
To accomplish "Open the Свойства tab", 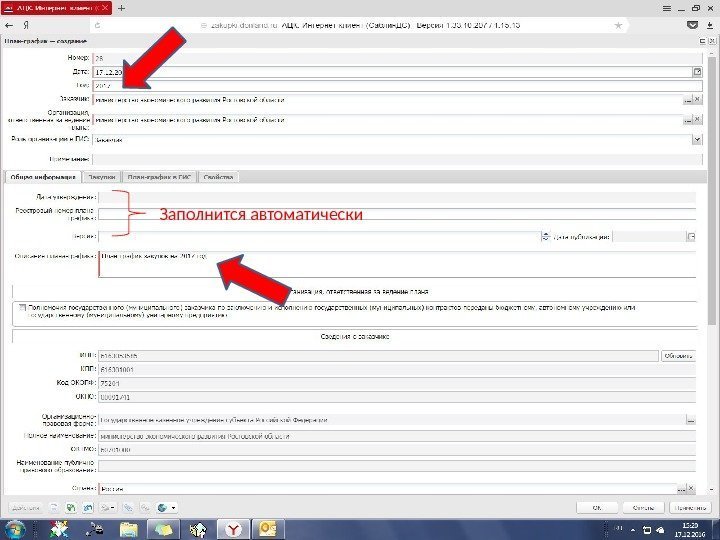I will (x=218, y=177).
